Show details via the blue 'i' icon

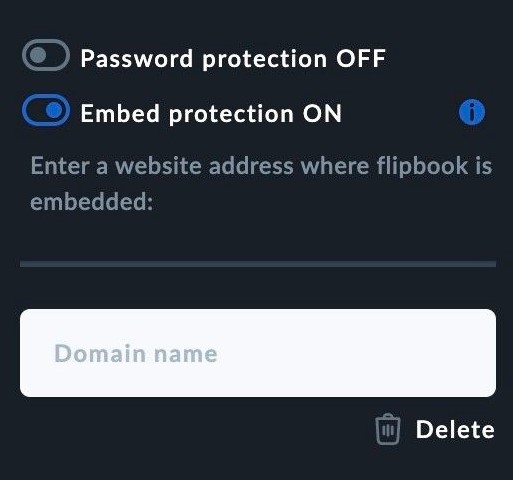click(472, 112)
